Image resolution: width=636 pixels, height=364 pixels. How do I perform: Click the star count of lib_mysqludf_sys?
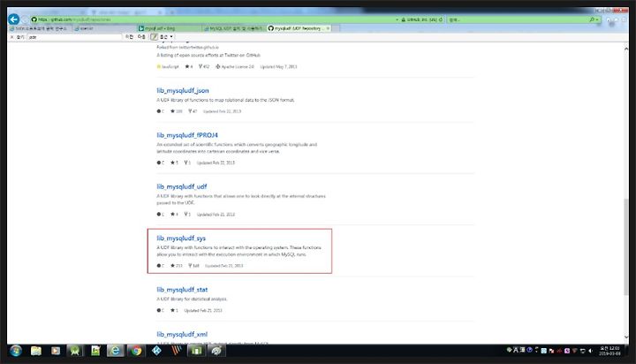pyautogui.click(x=176, y=266)
